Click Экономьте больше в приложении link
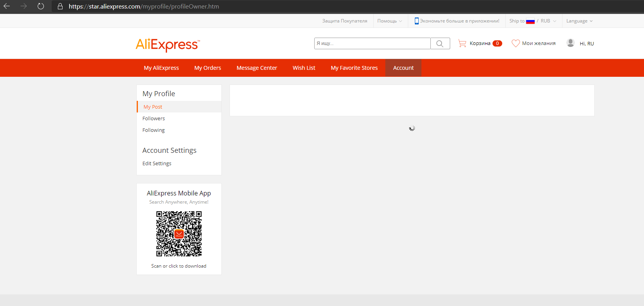This screenshot has width=644, height=306. point(460,21)
